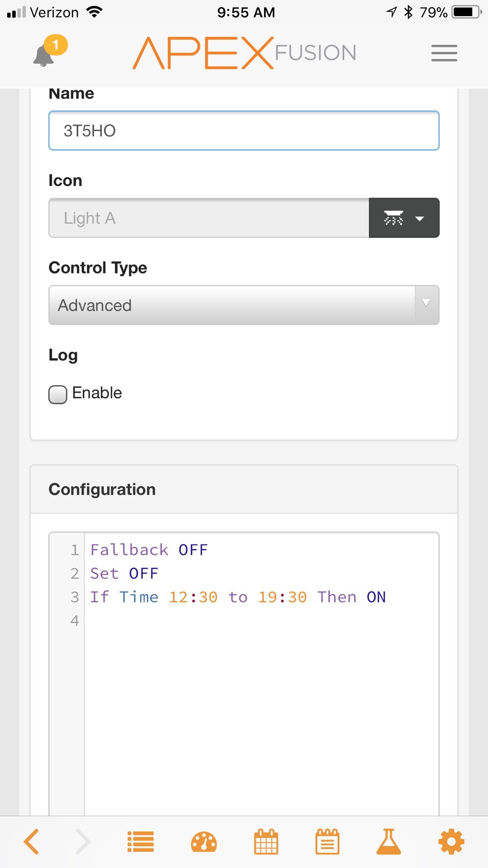Open the settings gear icon

pyautogui.click(x=451, y=841)
